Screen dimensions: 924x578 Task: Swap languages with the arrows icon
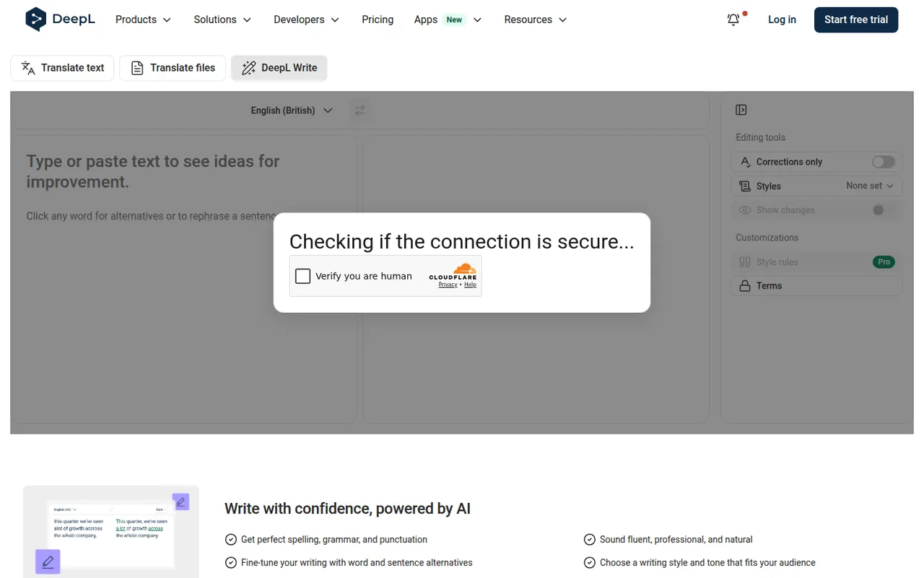tap(359, 111)
